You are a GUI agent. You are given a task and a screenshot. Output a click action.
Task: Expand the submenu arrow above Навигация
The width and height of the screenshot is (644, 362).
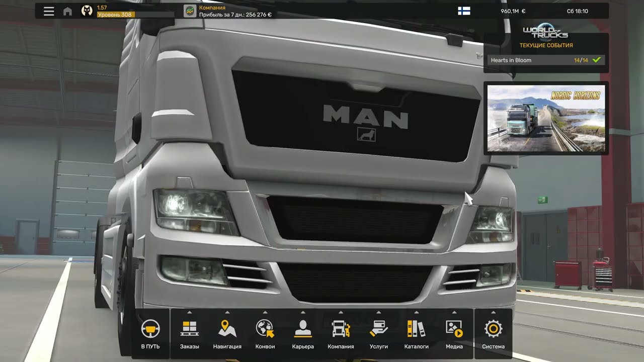tap(227, 313)
